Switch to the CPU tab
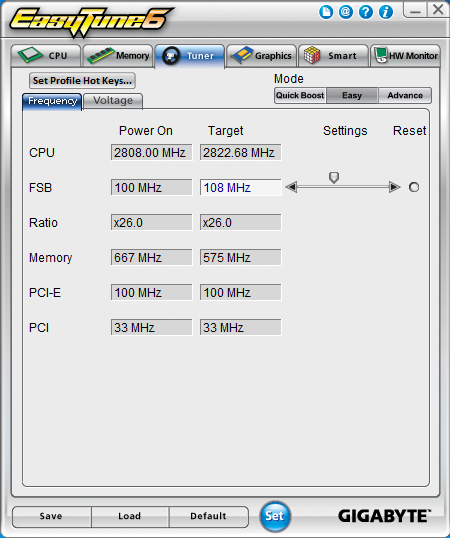This screenshot has width=450, height=538. point(46,56)
